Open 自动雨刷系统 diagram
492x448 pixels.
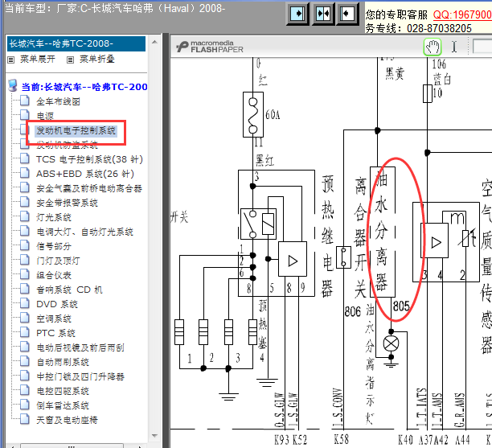click(63, 362)
